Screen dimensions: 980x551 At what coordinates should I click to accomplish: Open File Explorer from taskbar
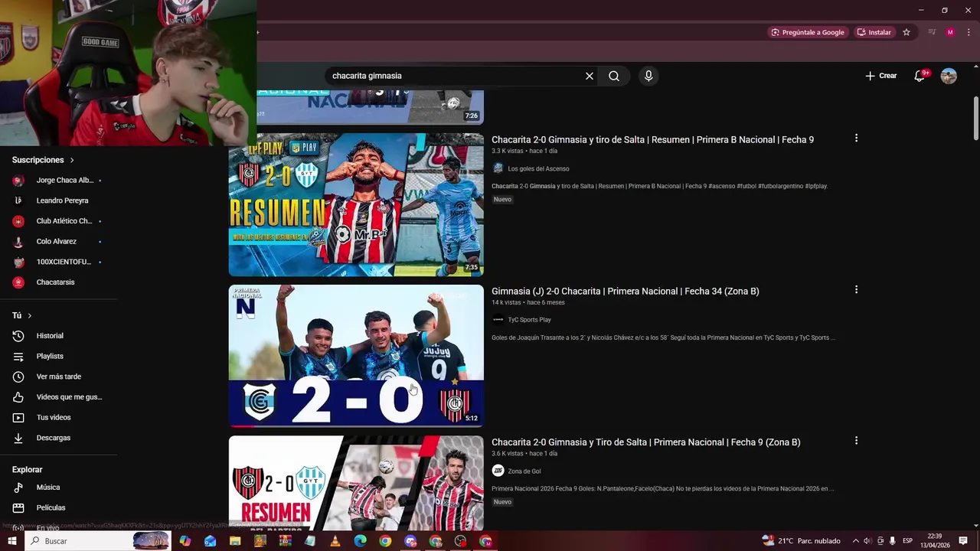[x=235, y=541]
